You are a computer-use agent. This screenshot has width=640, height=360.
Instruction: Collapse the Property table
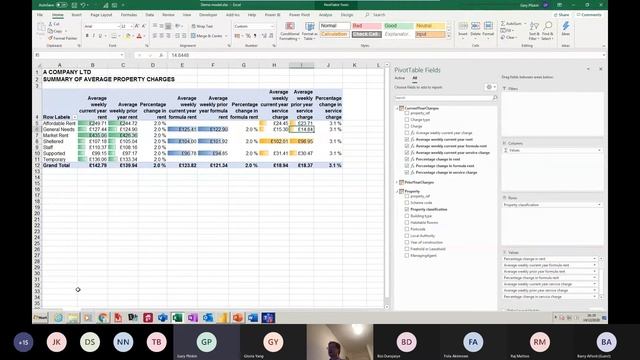[x=397, y=191]
